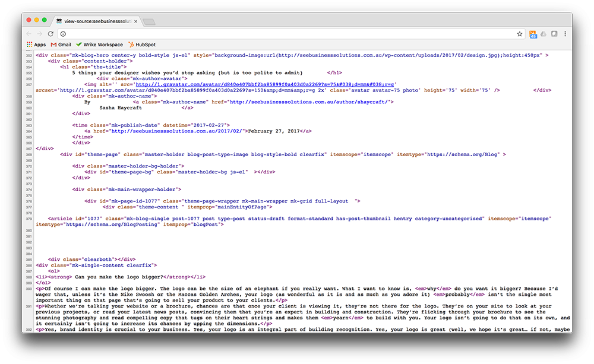The height and width of the screenshot is (364, 594).
Task: Open the Chrome three-dot menu
Action: [x=565, y=34]
